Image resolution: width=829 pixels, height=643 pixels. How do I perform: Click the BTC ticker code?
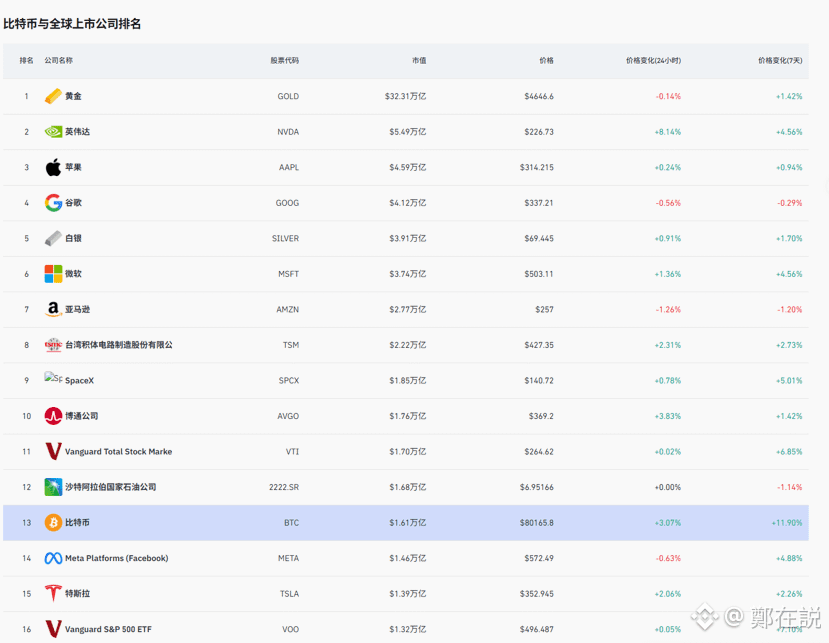coord(291,522)
